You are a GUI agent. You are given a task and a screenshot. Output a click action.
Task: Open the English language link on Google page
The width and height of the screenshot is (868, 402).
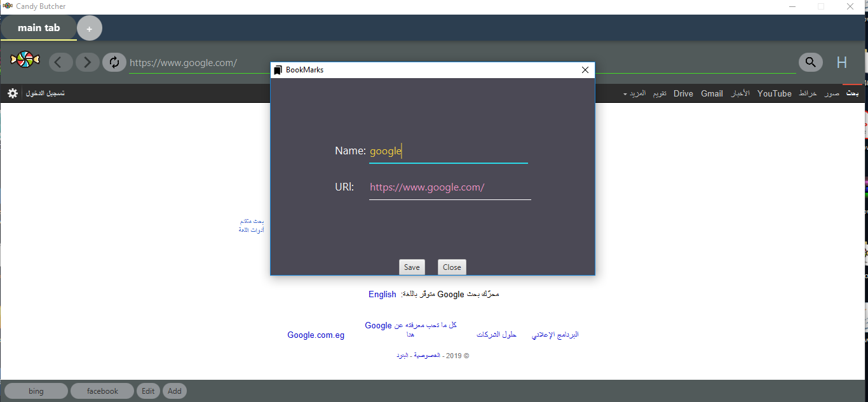pyautogui.click(x=382, y=294)
